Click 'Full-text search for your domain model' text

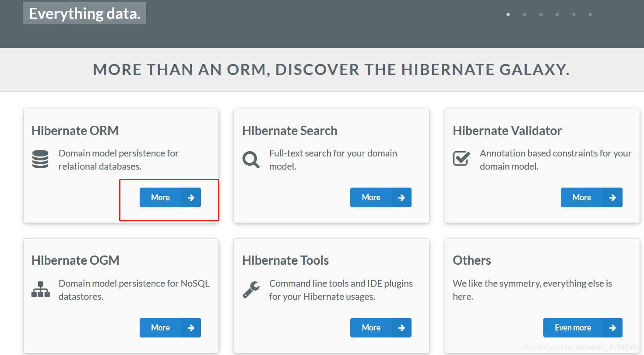pos(333,160)
